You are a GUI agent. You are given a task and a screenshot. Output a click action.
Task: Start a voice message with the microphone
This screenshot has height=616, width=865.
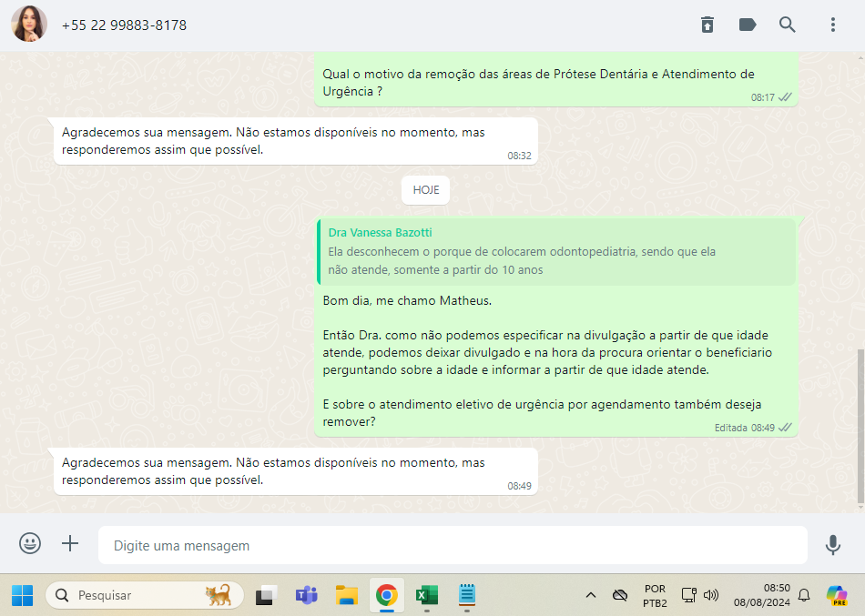[x=832, y=544]
